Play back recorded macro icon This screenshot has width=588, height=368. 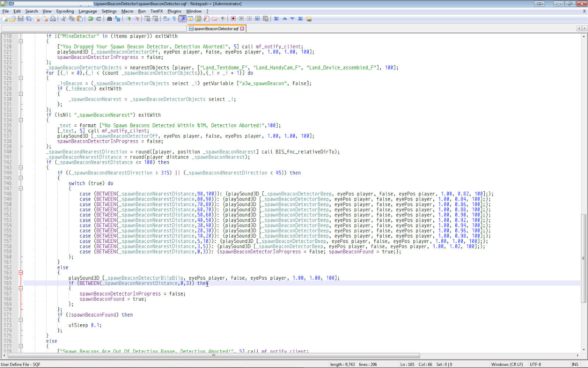(x=249, y=19)
